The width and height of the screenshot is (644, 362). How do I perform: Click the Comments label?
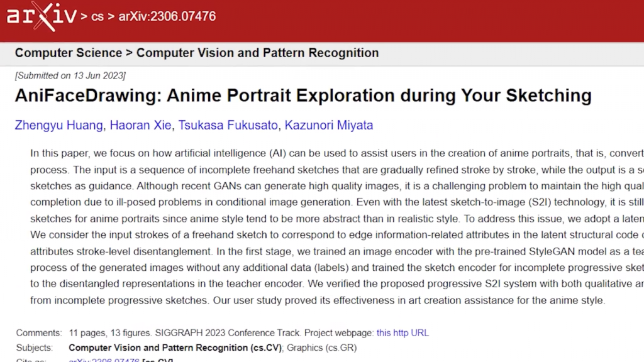pyautogui.click(x=39, y=332)
